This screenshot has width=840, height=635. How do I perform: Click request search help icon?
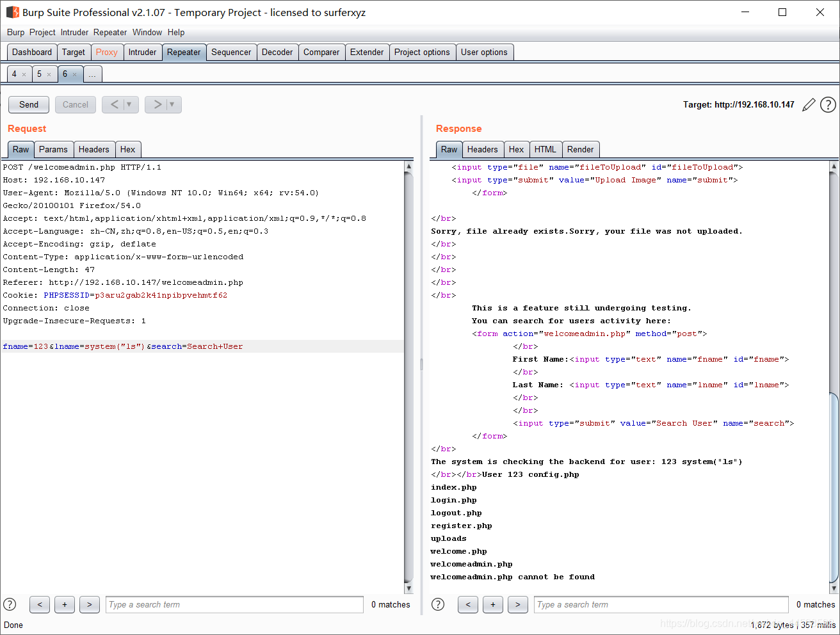pyautogui.click(x=10, y=604)
